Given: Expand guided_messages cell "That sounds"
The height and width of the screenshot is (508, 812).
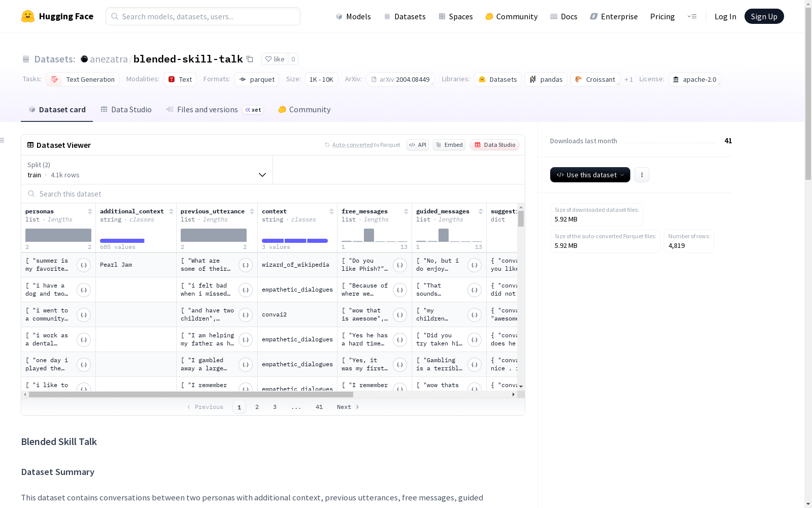Looking at the screenshot, I should tap(475, 290).
